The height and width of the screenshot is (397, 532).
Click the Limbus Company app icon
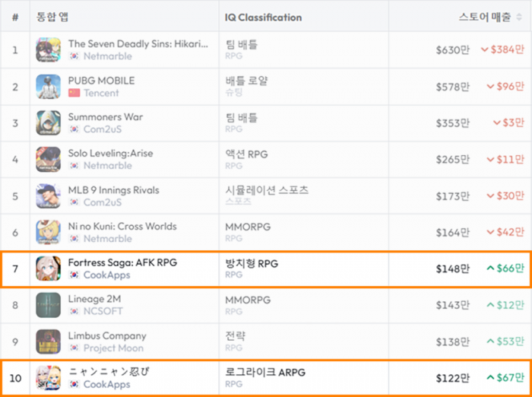click(48, 341)
